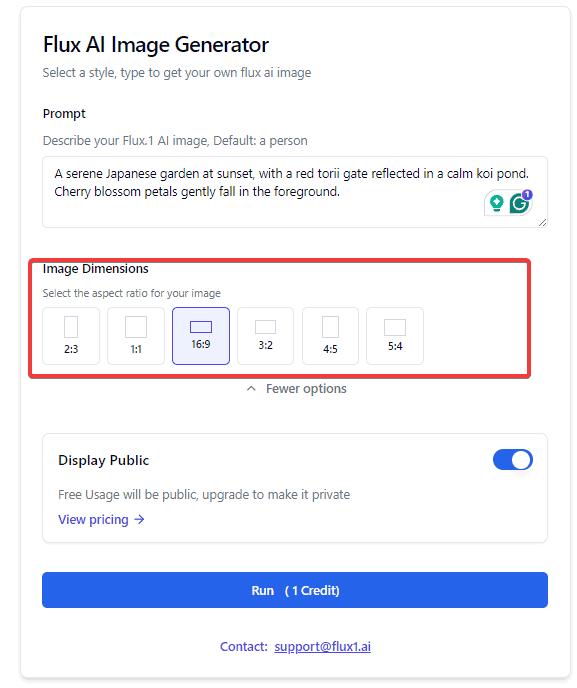
Task: Click the arrow icon beside View pricing
Action: (139, 520)
